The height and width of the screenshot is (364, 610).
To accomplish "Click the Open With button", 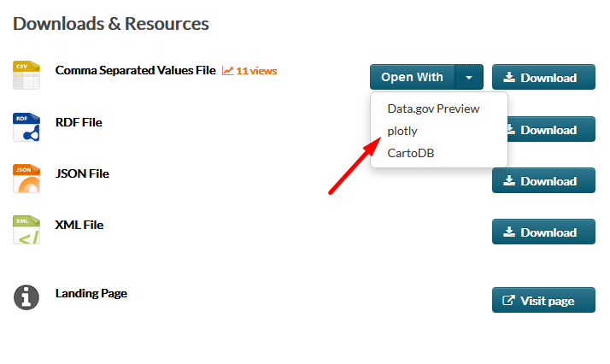I will click(413, 77).
